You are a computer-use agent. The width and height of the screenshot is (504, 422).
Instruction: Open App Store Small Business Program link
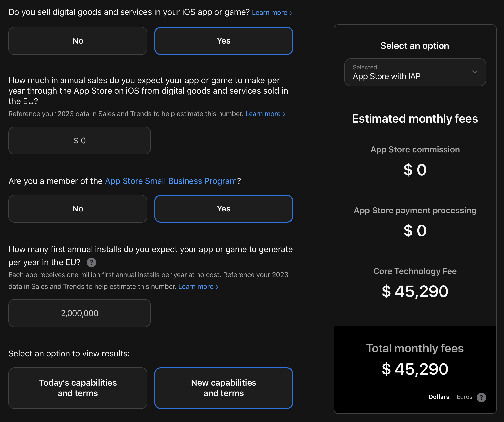point(171,181)
